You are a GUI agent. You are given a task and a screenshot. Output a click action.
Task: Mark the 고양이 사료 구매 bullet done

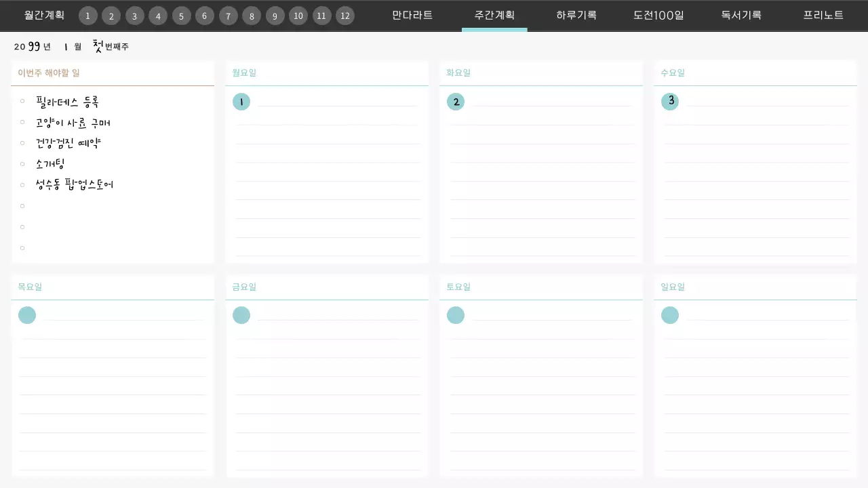22,122
